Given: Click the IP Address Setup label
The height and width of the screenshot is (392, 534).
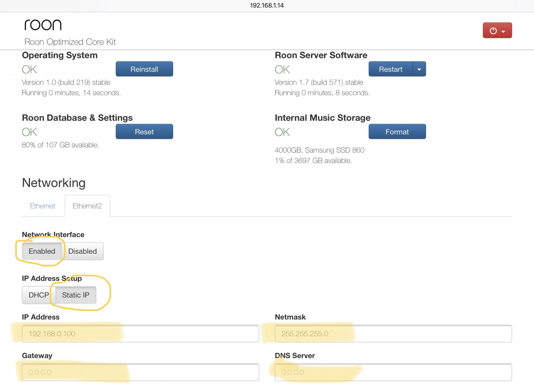Looking at the screenshot, I should tap(52, 278).
